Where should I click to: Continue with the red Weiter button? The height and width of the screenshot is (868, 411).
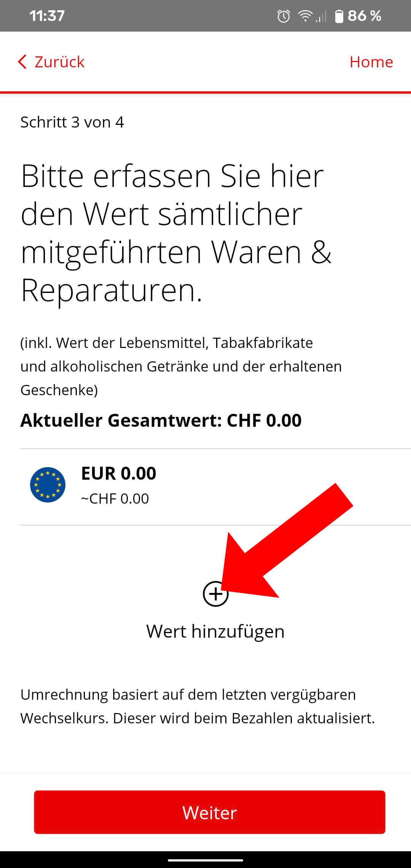tap(210, 812)
